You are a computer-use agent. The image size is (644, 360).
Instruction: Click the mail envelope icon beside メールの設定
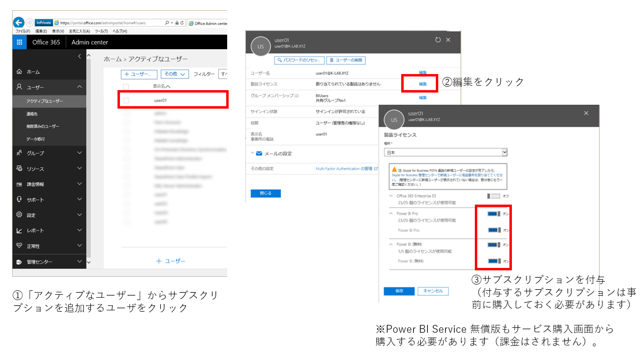click(259, 153)
